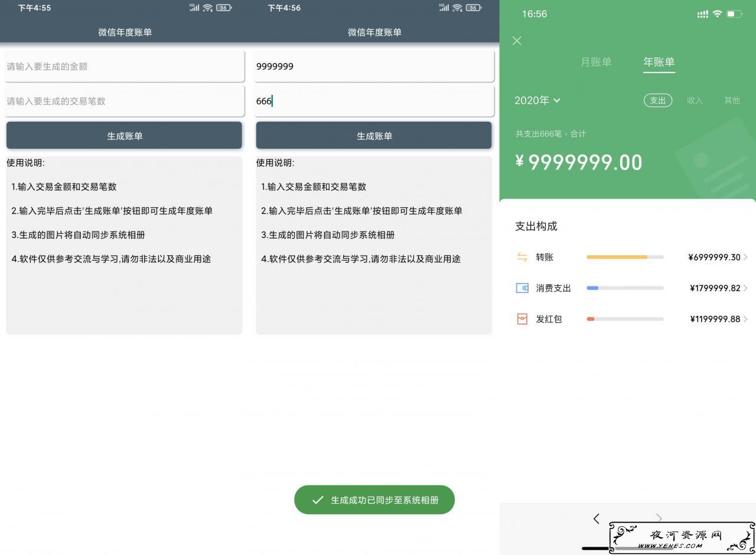Switch to the 月账单 tab
This screenshot has width=756, height=555.
596,62
